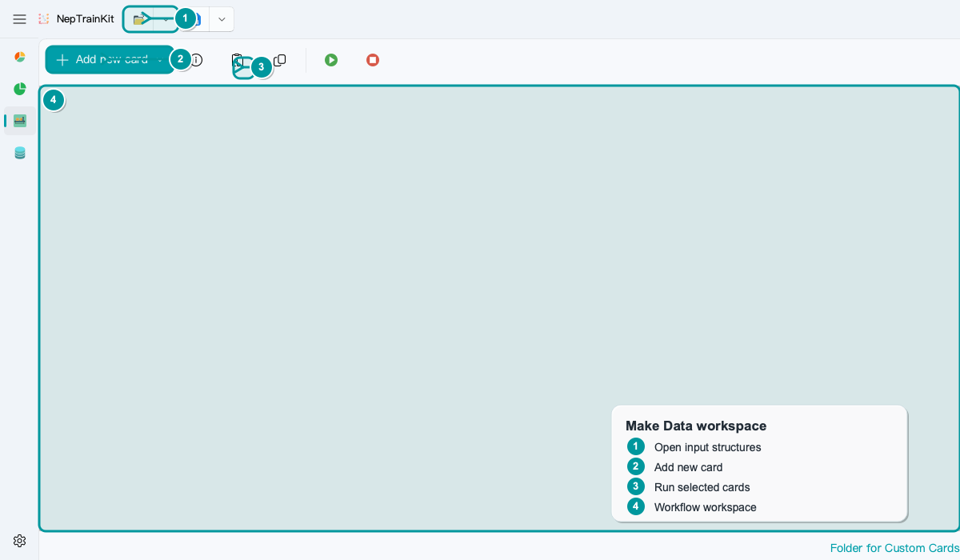960x560 pixels.
Task: Click the NepTrainKit title text
Action: (86, 19)
